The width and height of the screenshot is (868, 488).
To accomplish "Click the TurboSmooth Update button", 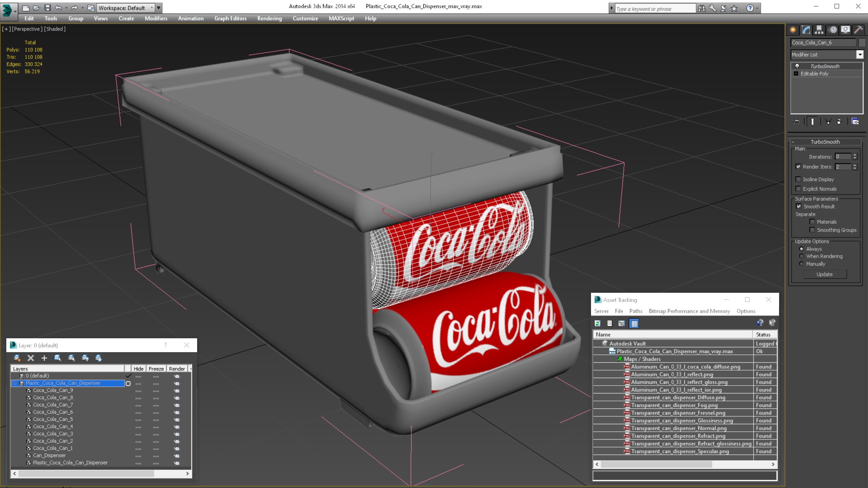I will [825, 274].
